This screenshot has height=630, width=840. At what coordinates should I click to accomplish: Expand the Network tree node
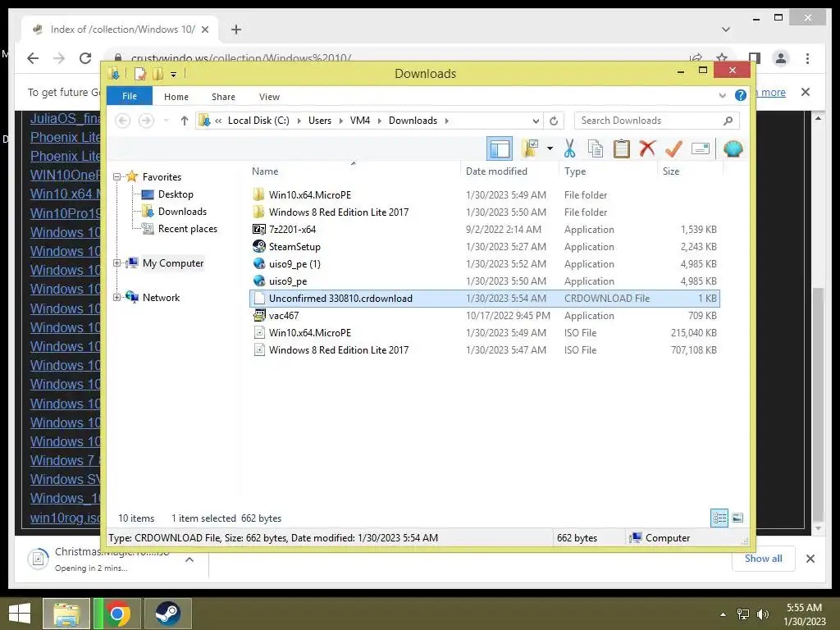pyautogui.click(x=116, y=297)
